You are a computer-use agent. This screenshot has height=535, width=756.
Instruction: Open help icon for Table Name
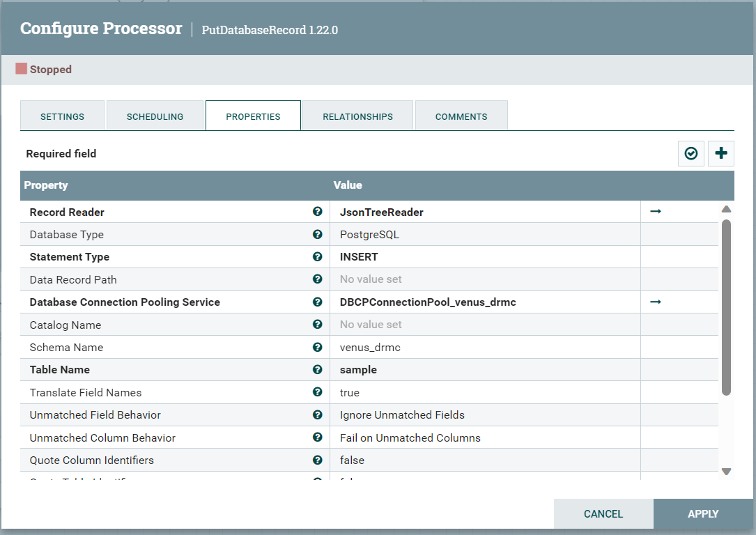(x=317, y=369)
